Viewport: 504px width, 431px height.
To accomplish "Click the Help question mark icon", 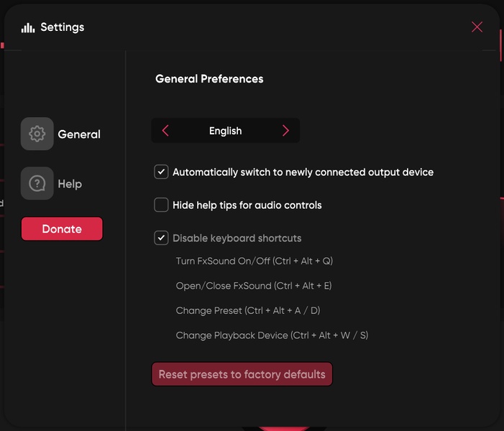I will (37, 183).
